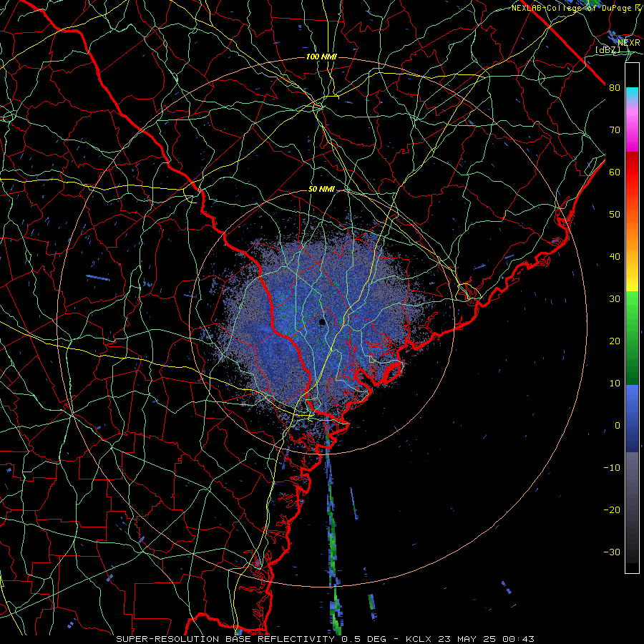Click the caption 'SUPER-RESOLUTION BASE REFLECTIVITY'

coord(225,639)
